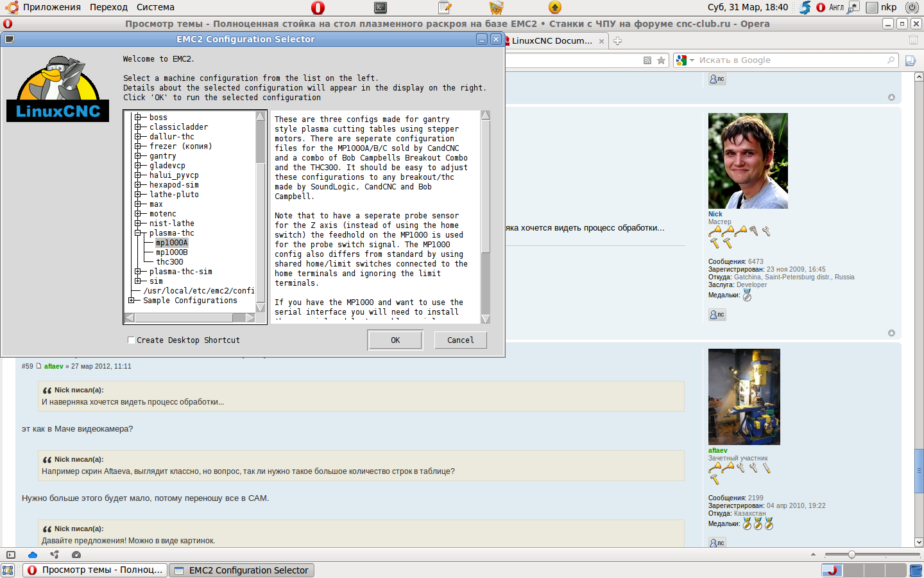Click the Opera Link cloud icon
Screen dimensions: 924x578
[33, 555]
